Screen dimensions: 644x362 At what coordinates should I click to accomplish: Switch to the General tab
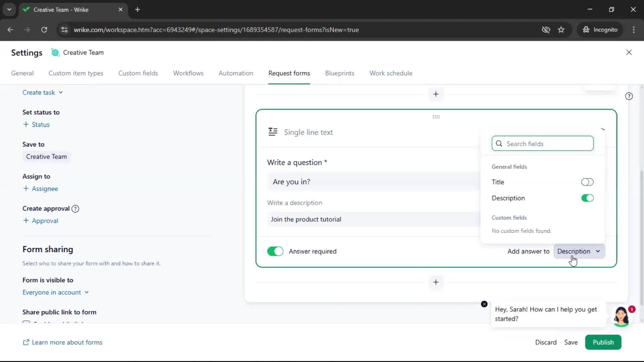pos(22,73)
